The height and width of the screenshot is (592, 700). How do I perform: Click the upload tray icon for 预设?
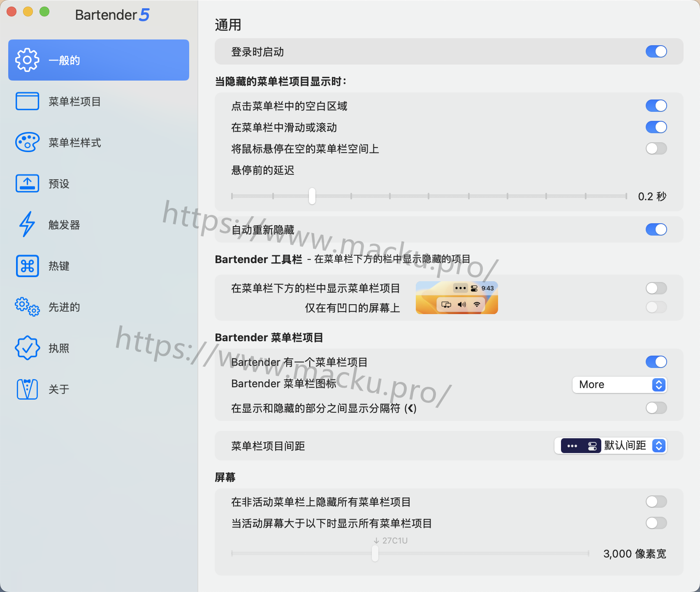coord(27,183)
